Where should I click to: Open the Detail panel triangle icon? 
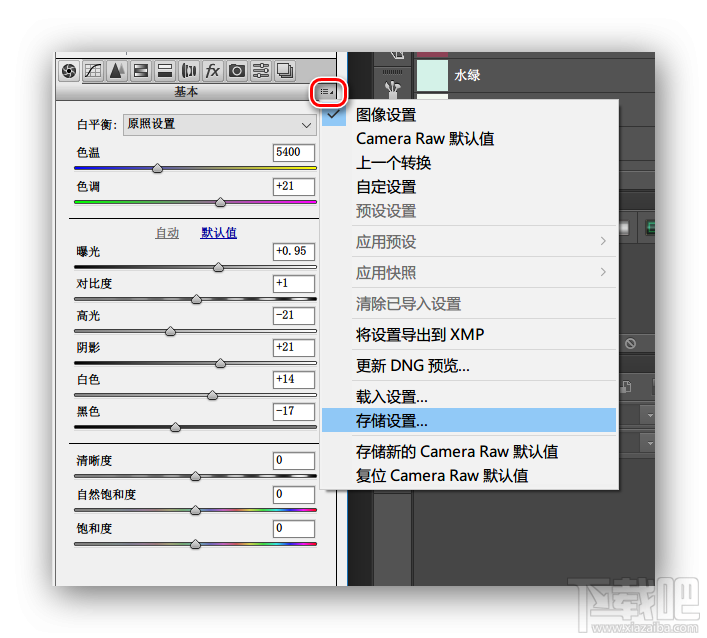pyautogui.click(x=117, y=71)
